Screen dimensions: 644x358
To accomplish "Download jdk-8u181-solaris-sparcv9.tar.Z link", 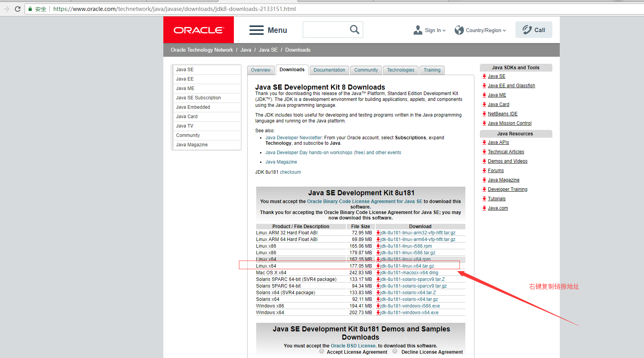I will coord(413,279).
